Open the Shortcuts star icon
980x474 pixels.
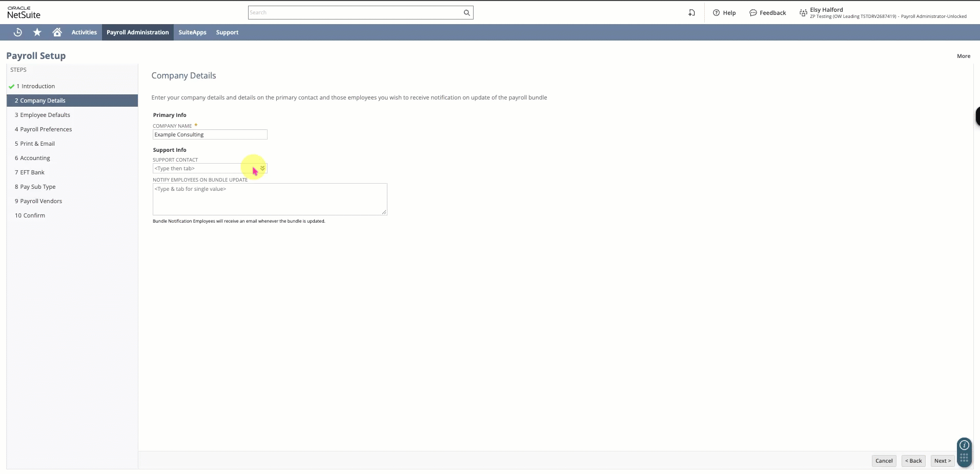(37, 32)
